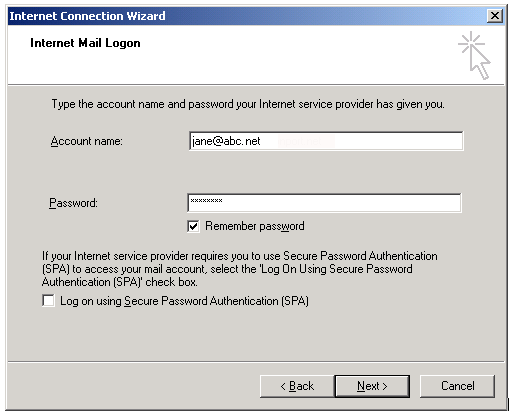This screenshot has height=417, width=514.
Task: Click 'Log on using Secure Password Authentication' label
Action: 184,301
